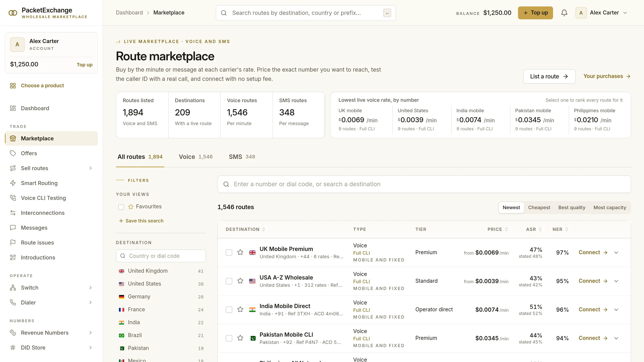Click the Introductions QR-style icon
This screenshot has height=362, width=644.
coord(13,257)
